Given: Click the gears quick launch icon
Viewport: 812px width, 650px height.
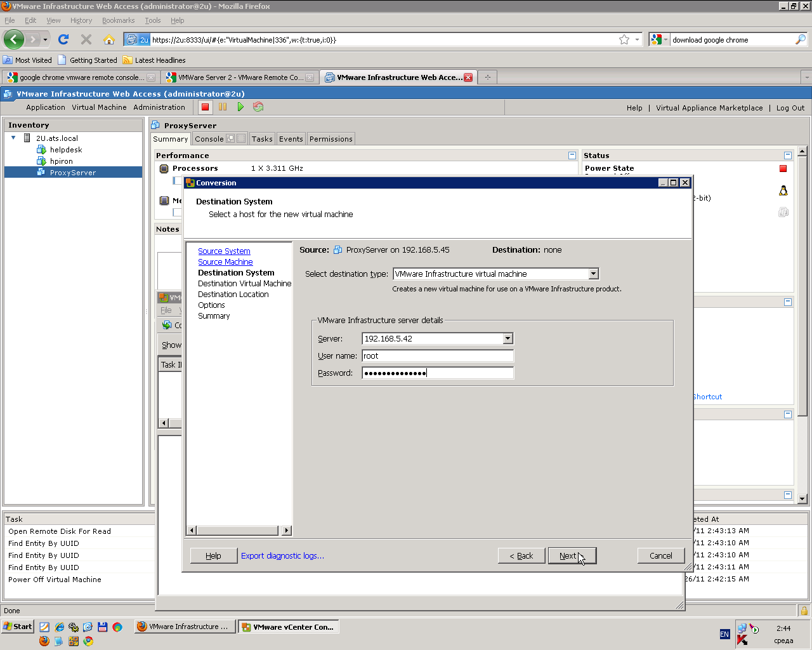Looking at the screenshot, I should 74,627.
